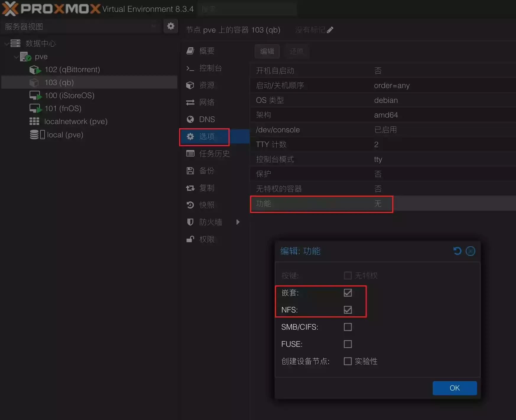Viewport: 516px width, 420px height.
Task: Collapse the pve node arrow
Action: [x=16, y=57]
